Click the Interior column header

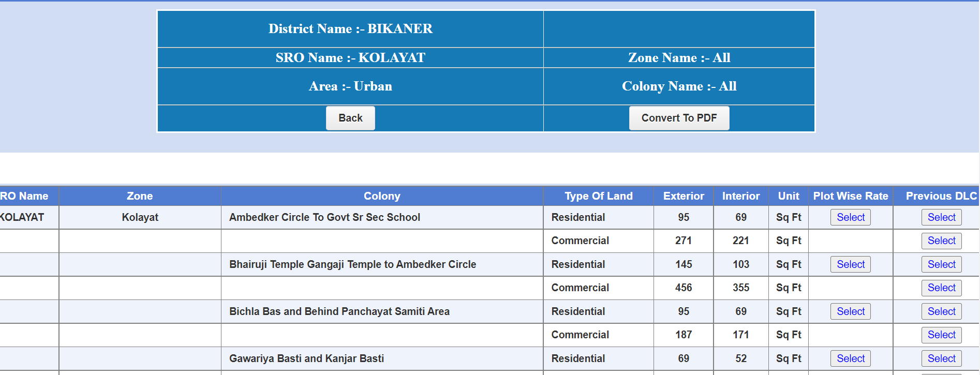pos(741,196)
